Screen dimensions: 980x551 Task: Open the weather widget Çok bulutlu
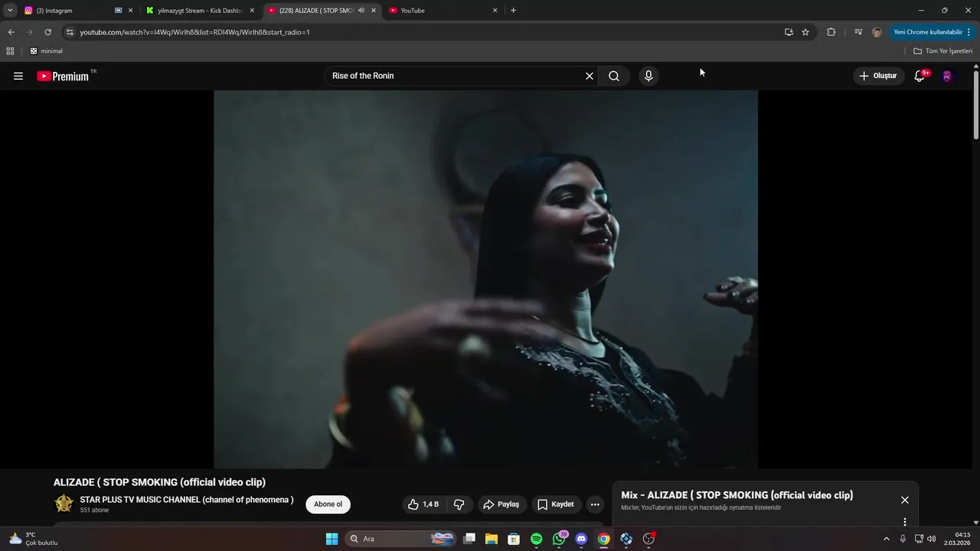[34, 539]
